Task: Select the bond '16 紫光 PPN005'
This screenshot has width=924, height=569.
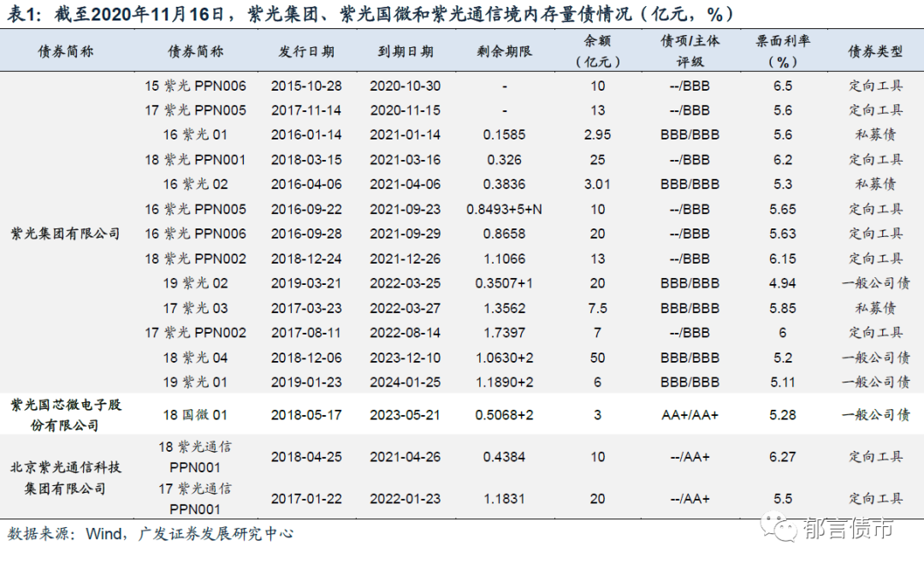Action: click(x=195, y=210)
